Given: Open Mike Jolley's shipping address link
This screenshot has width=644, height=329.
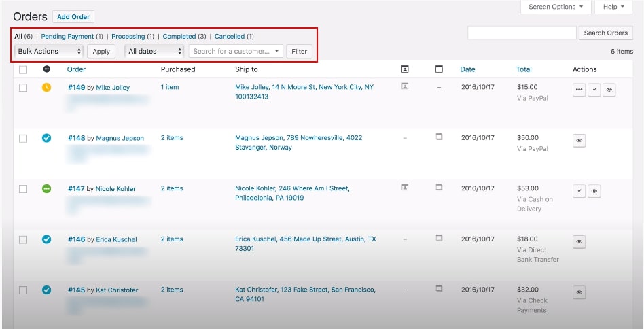Looking at the screenshot, I should (304, 92).
